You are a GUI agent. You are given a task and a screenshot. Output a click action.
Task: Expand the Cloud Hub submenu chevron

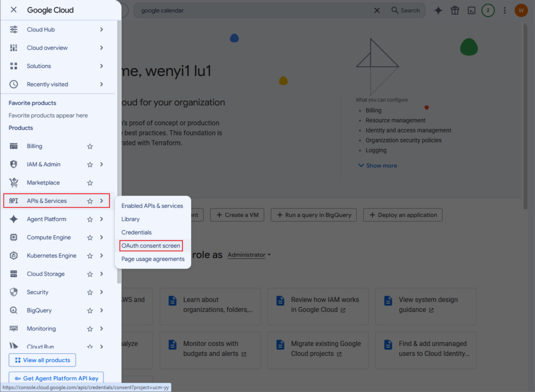click(x=101, y=30)
